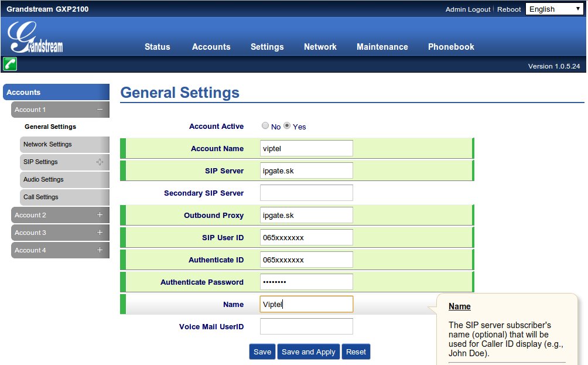
Task: Click the General Settings page heading
Action: pos(180,93)
